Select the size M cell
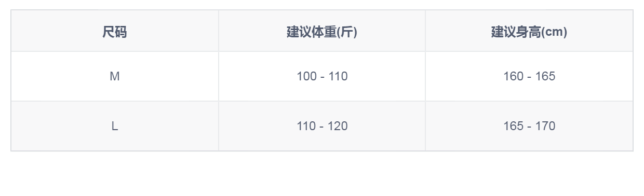Viewport: 644px width, 196px height. [x=115, y=76]
